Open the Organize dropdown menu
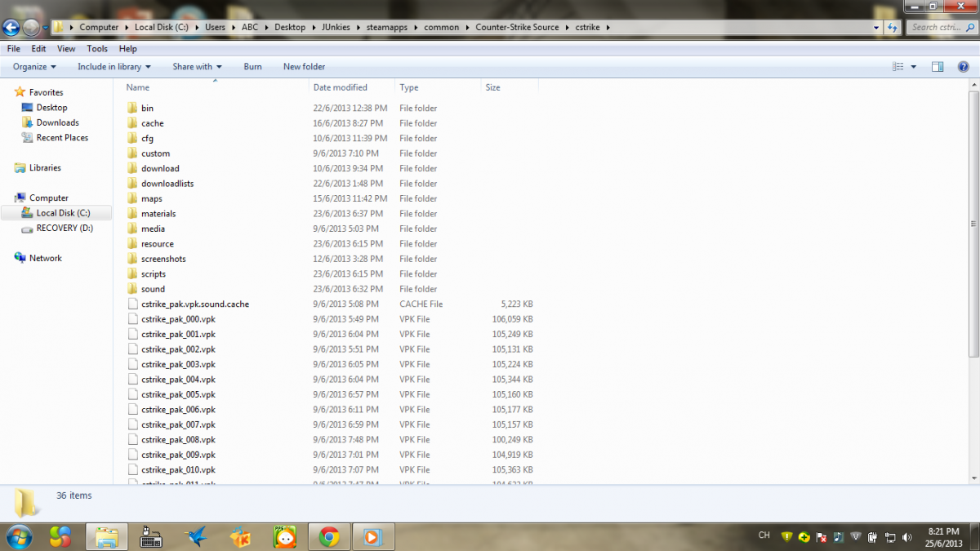Viewport: 980px width, 551px height. 34,67
